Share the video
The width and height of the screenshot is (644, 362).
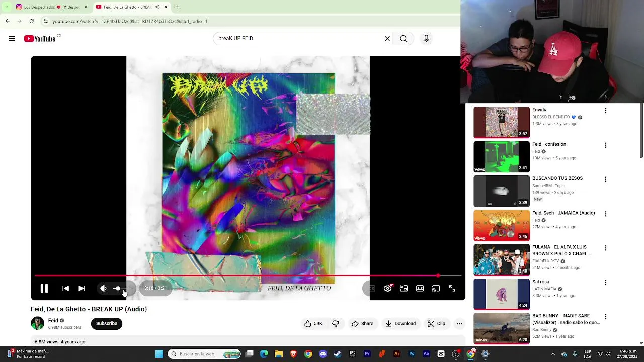pos(362,324)
